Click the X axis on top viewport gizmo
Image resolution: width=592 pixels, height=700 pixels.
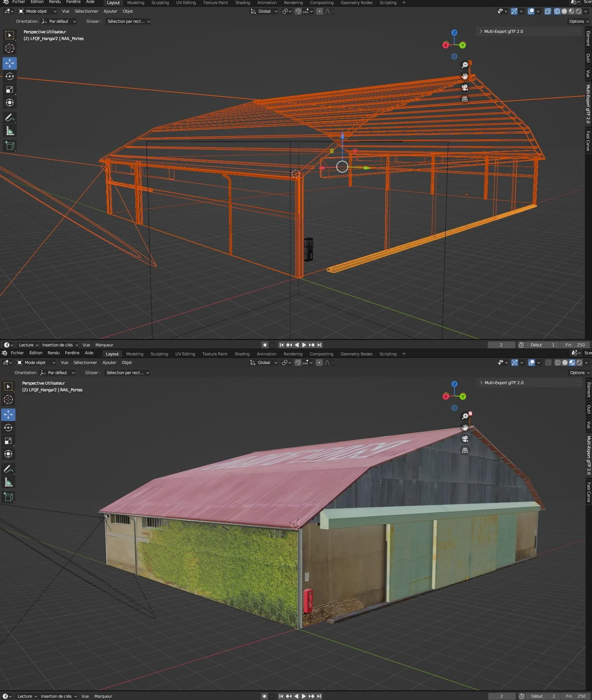[x=445, y=45]
